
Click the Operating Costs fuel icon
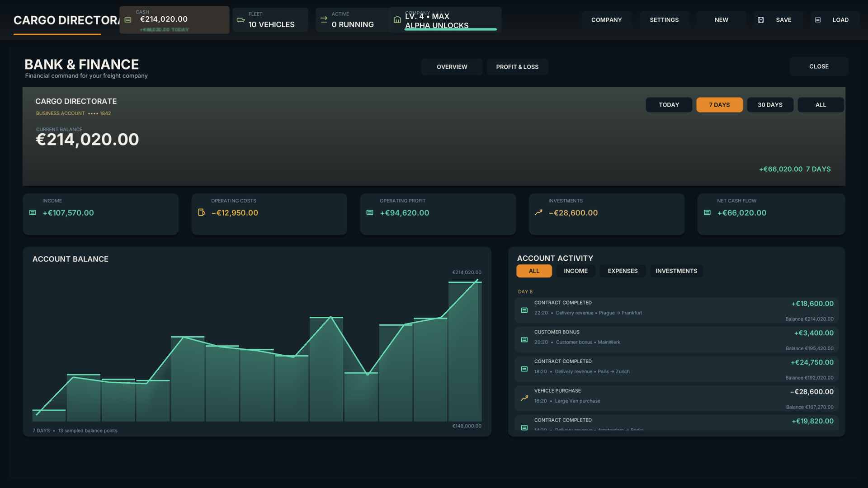point(201,212)
